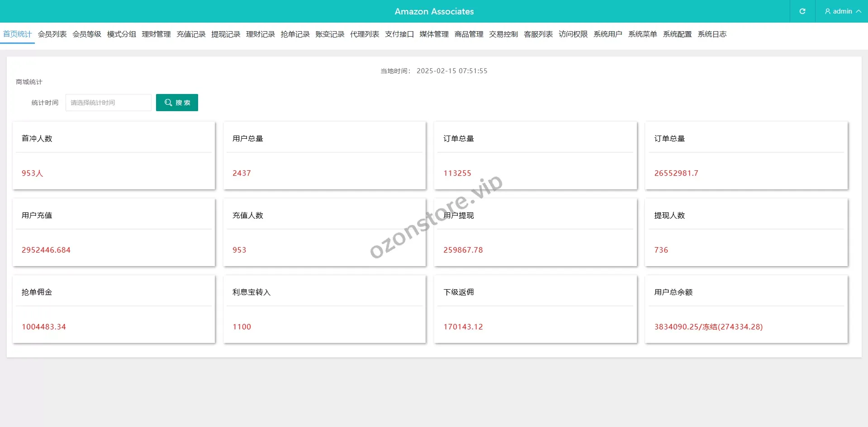
Task: Open the 支付接口 tab
Action: point(399,34)
